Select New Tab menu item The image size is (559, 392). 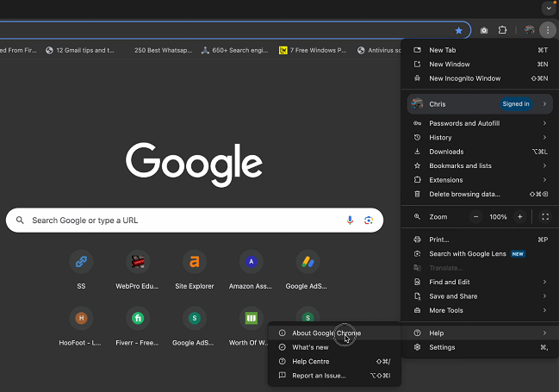[x=480, y=50]
